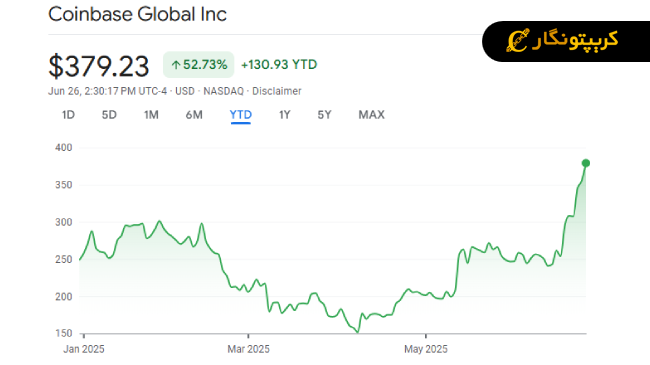Select the 1D time range tab
Image resolution: width=650 pixels, height=365 pixels.
tap(68, 115)
